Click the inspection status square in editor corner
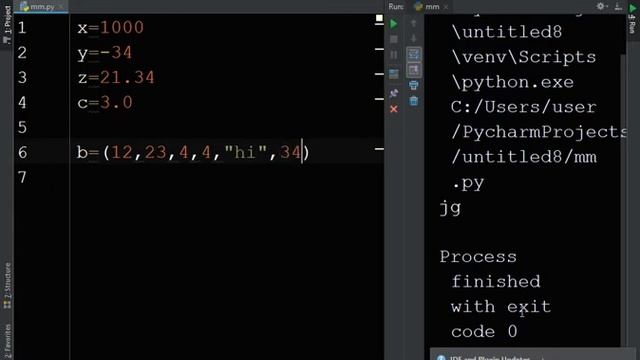 coord(379,18)
